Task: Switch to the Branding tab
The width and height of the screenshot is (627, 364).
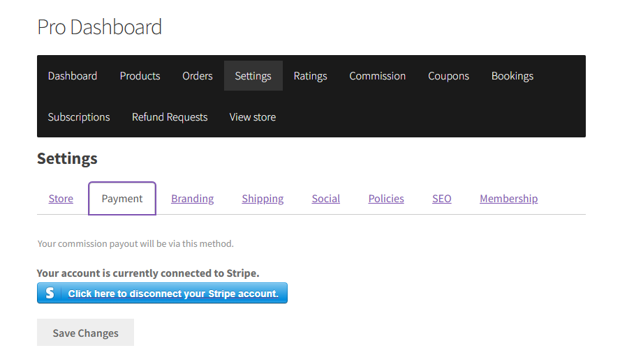Action: point(192,199)
